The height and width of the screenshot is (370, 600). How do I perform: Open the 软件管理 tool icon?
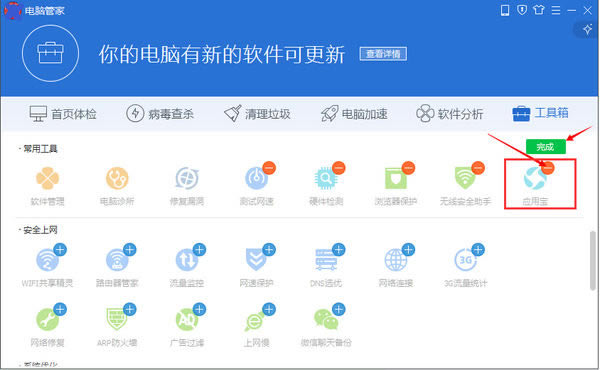pyautogui.click(x=47, y=178)
